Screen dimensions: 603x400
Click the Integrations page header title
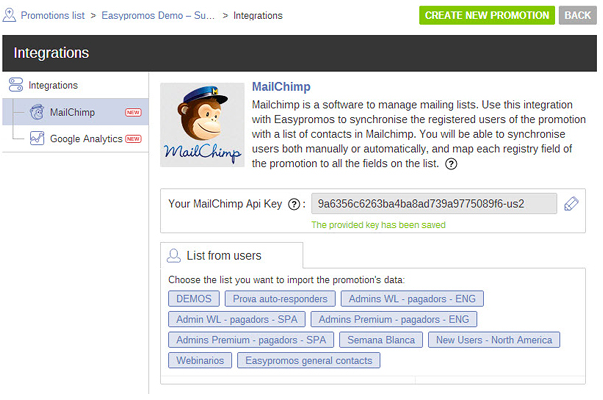[51, 53]
